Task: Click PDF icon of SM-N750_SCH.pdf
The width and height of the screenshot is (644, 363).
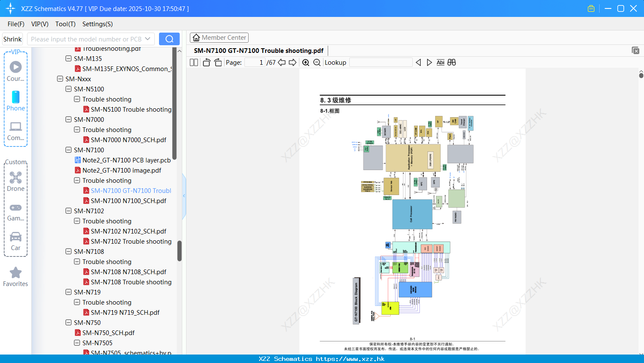Action: pos(78,333)
